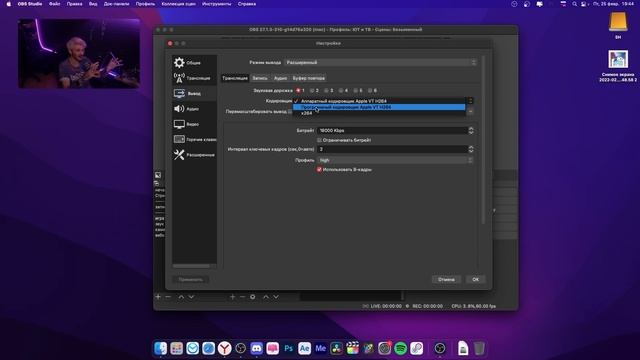This screenshot has width=640, height=360.
Task: Select the Output (Вывод) monitor icon
Action: coord(179,93)
